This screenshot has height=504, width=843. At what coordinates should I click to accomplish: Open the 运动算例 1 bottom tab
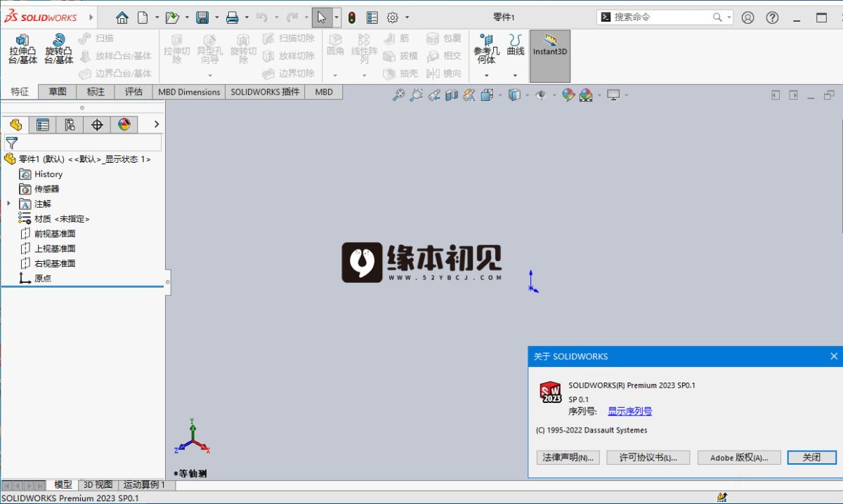pos(144,484)
